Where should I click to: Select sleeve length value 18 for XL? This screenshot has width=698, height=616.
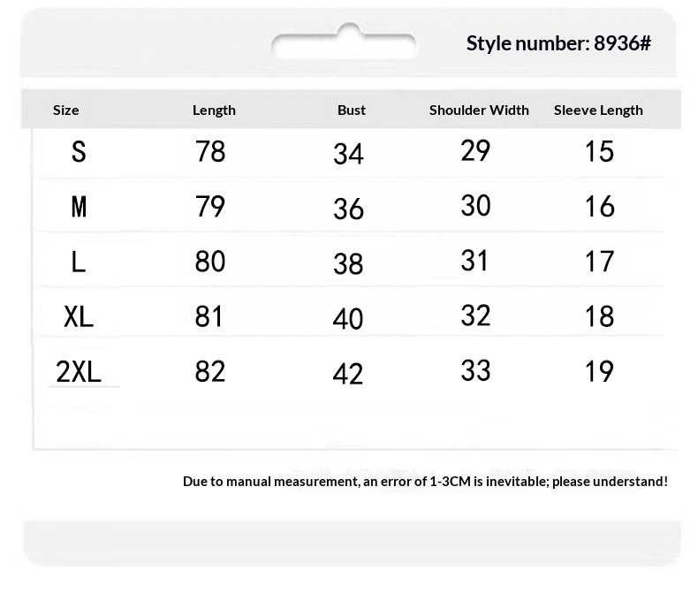(599, 316)
